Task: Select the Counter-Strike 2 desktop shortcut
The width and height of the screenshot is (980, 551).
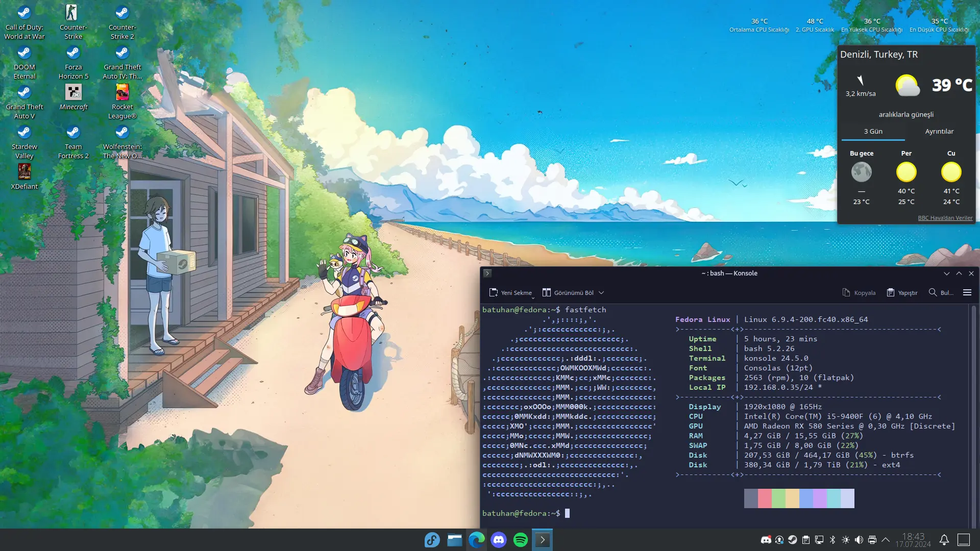Action: pos(122,22)
